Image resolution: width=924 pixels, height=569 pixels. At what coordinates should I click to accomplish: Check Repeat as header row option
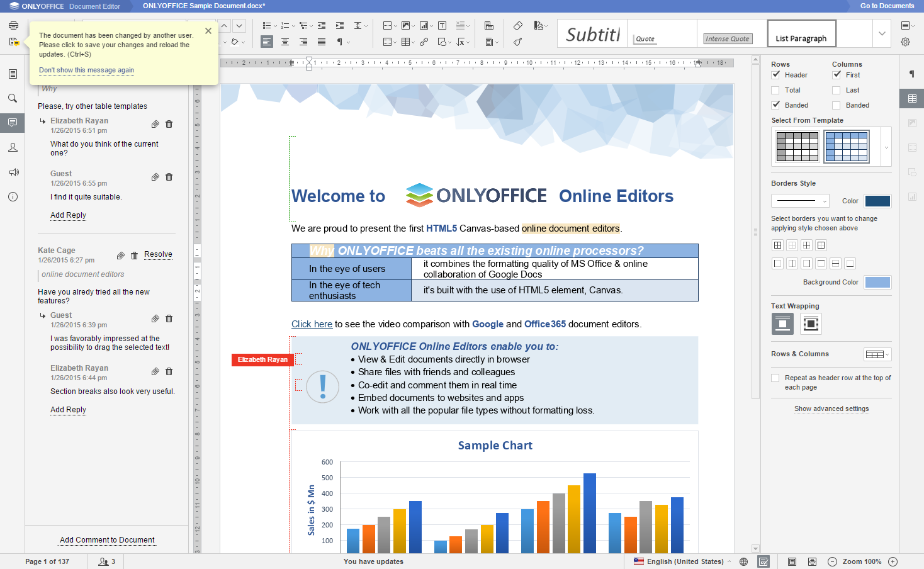click(x=775, y=378)
